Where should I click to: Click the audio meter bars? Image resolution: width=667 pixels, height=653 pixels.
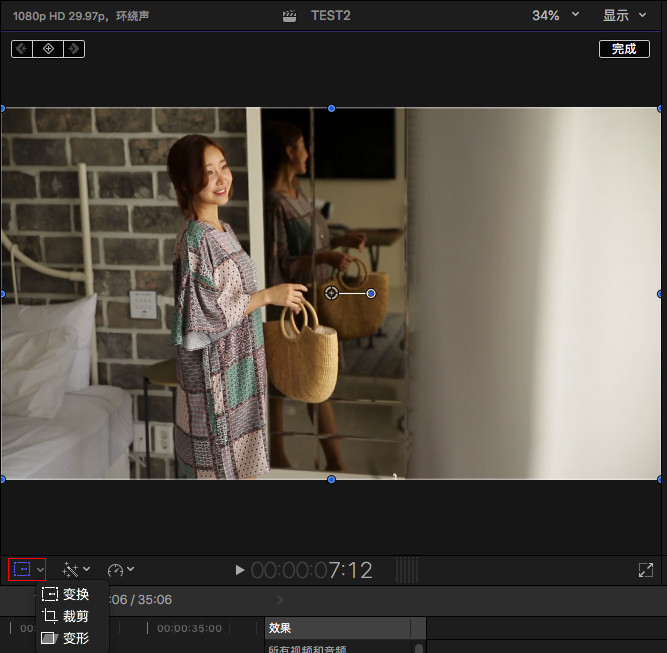tap(407, 570)
